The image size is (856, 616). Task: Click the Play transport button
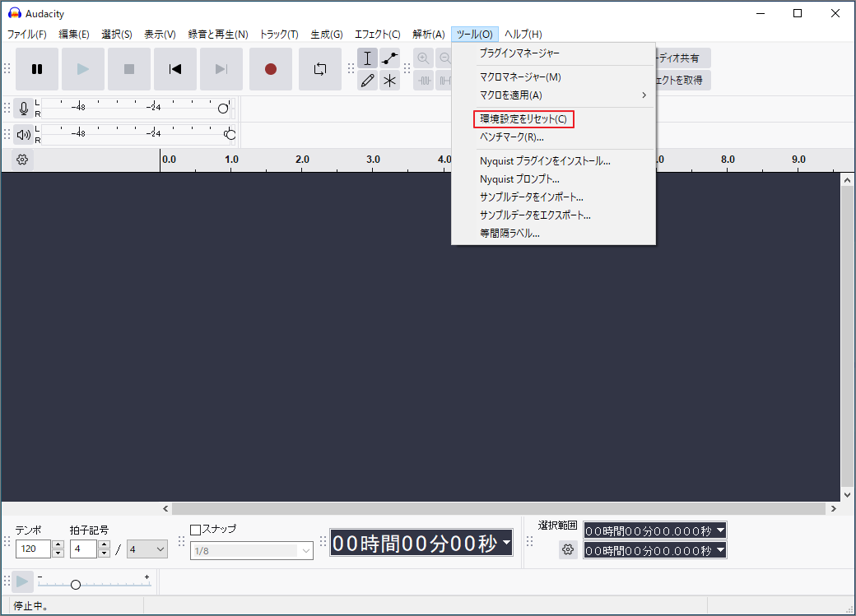[83, 69]
